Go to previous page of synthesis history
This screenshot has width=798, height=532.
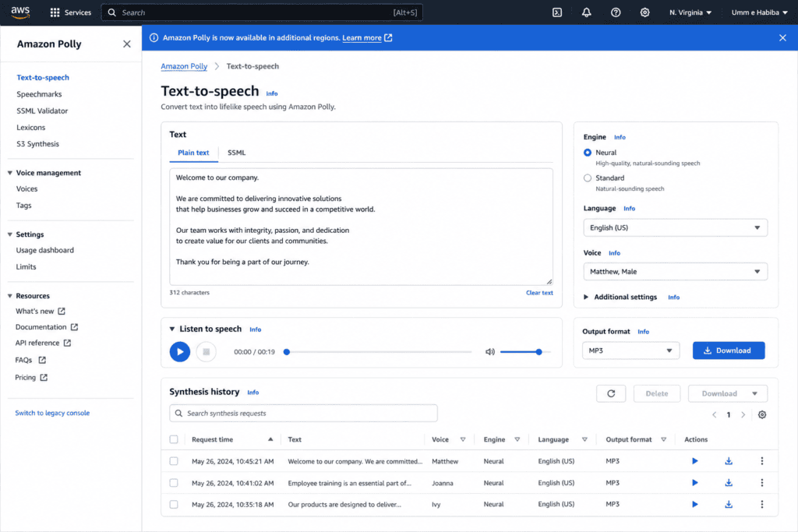tap(714, 414)
